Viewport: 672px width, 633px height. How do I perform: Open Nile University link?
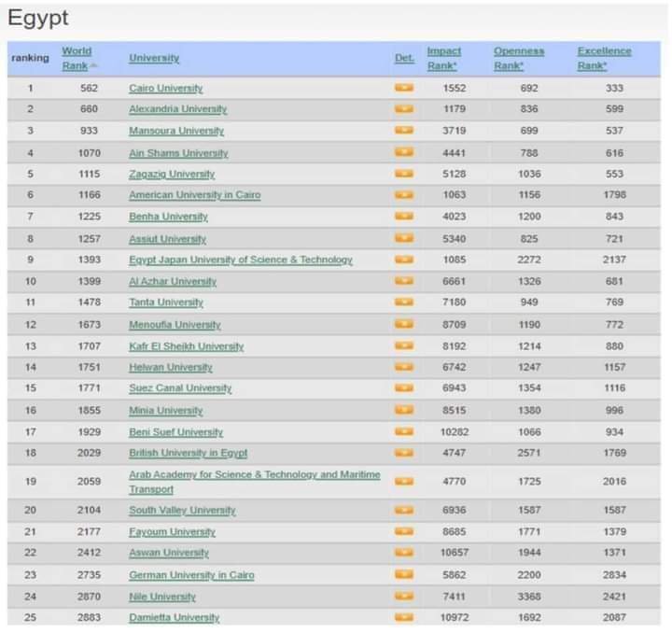[162, 597]
